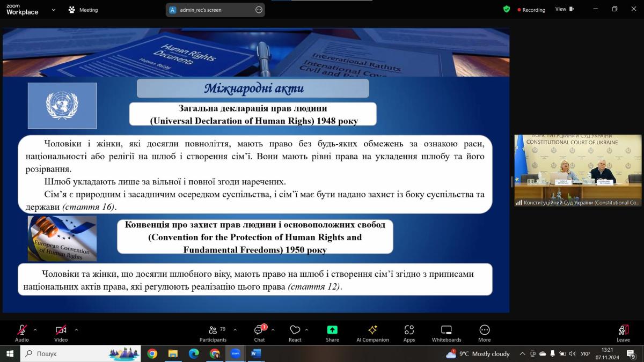This screenshot has width=644, height=362.
Task: Open the notification center
Action: (631, 354)
